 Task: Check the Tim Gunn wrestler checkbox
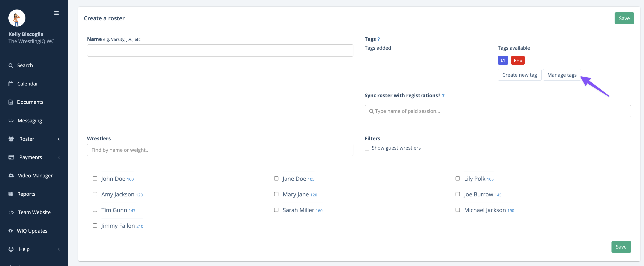pos(95,210)
